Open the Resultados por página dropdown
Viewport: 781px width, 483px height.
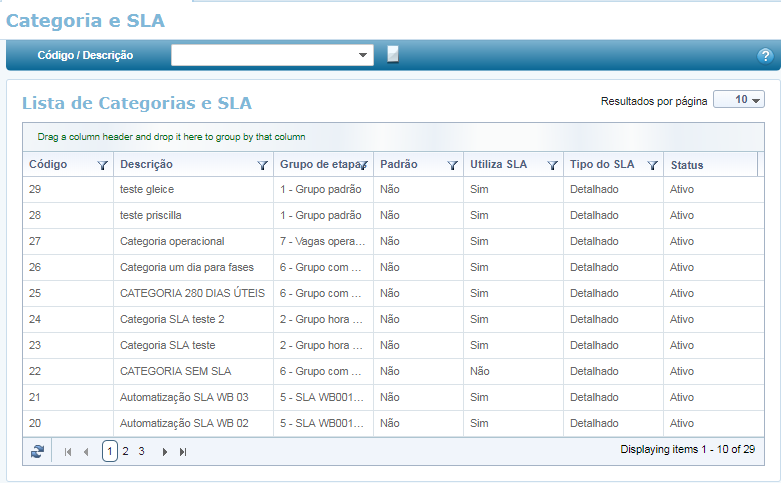[x=739, y=100]
